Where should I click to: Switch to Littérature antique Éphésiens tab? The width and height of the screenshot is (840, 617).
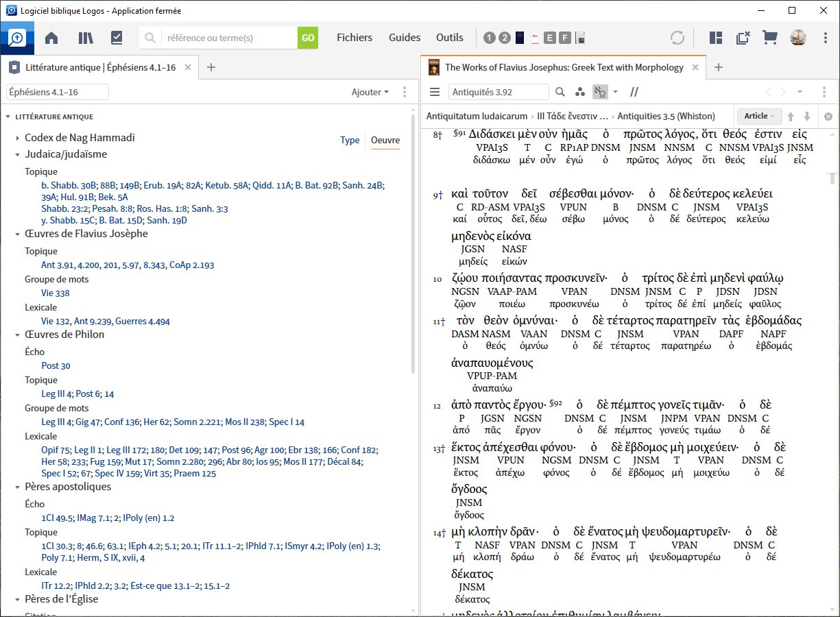(x=100, y=67)
